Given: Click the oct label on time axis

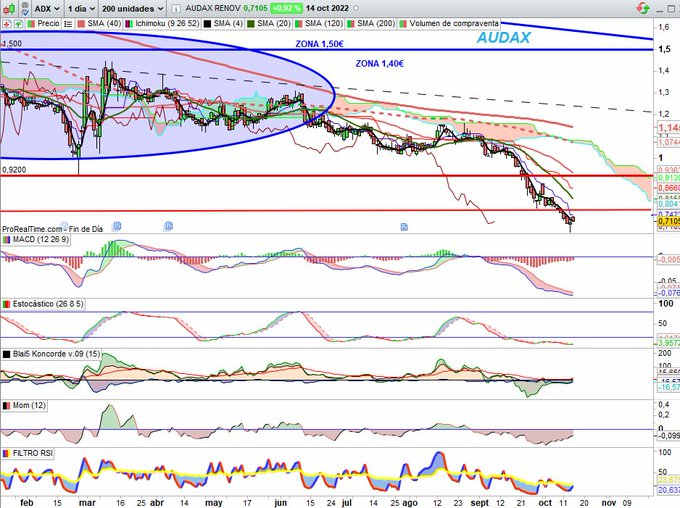Looking at the screenshot, I should point(545,502).
